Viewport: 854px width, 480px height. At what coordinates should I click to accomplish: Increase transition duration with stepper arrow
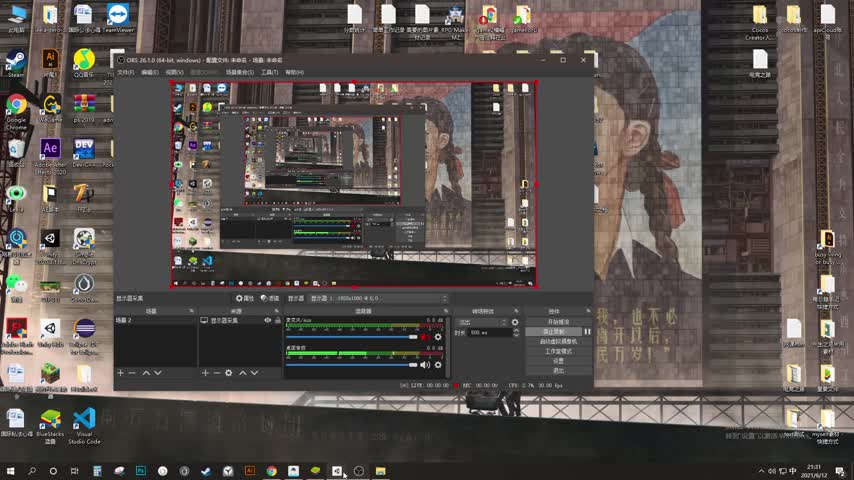tap(516, 330)
